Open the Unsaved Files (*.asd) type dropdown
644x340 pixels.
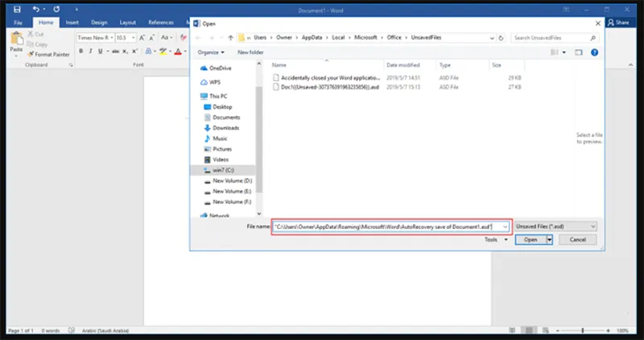(555, 226)
